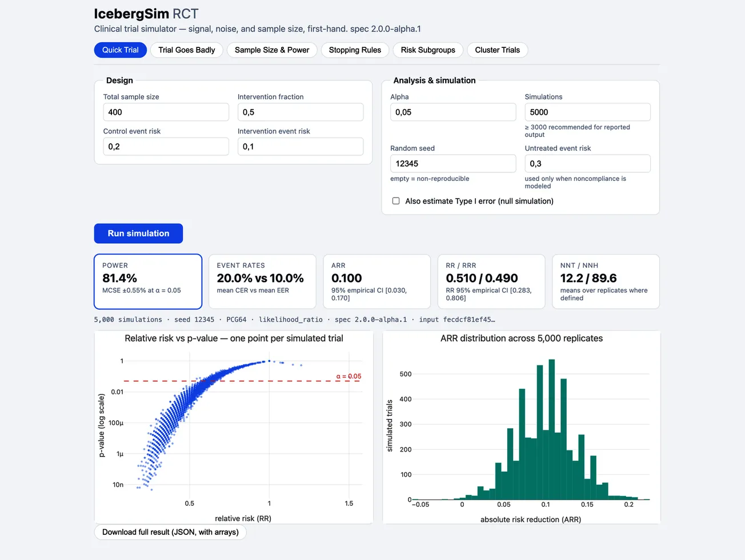
Task: Click the Run simulation button
Action: (138, 233)
